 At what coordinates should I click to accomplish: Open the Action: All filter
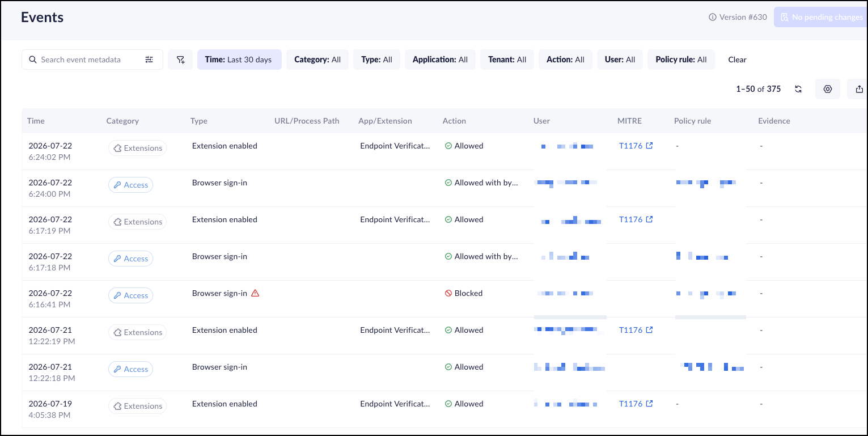point(565,60)
